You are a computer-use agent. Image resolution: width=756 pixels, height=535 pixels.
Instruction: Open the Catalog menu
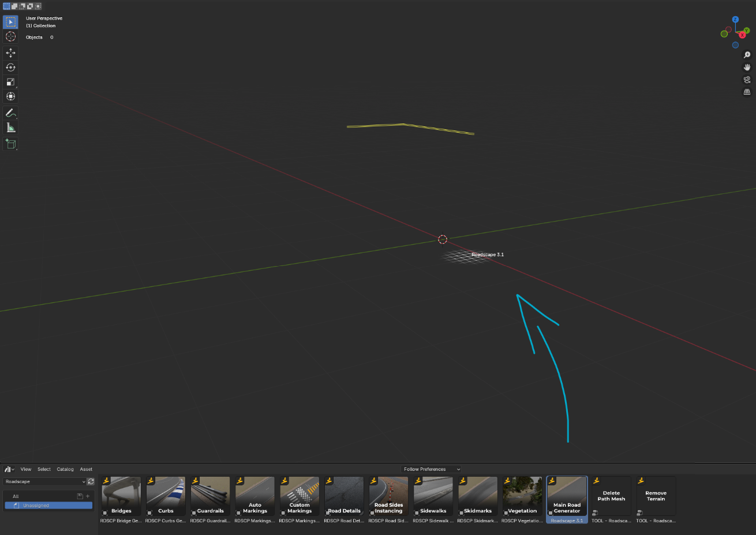[65, 469]
